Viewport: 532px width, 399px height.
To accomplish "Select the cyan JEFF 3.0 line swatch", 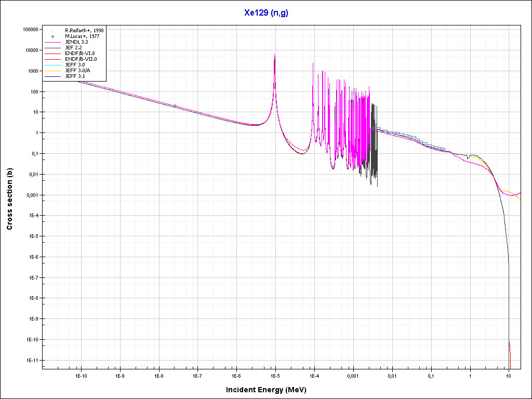I will point(53,65).
